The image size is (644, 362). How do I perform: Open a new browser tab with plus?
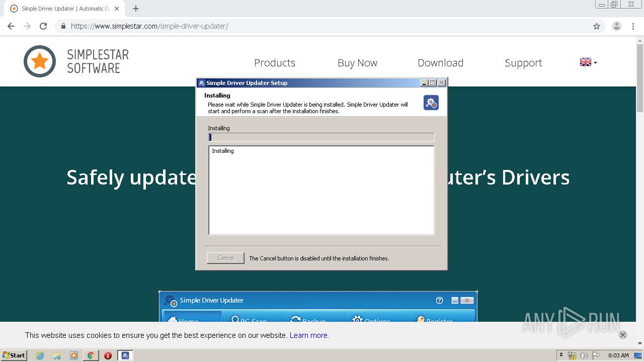pyautogui.click(x=136, y=9)
